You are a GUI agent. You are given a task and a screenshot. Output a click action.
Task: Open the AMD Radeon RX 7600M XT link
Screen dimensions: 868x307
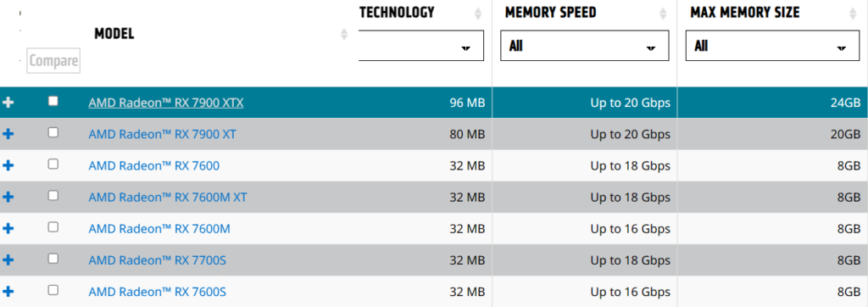click(x=168, y=197)
